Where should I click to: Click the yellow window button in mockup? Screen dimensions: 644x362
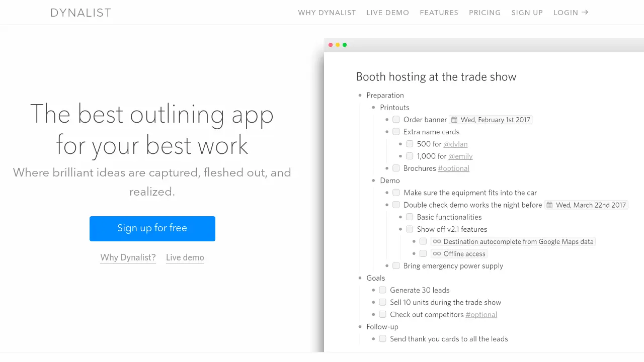coord(338,45)
